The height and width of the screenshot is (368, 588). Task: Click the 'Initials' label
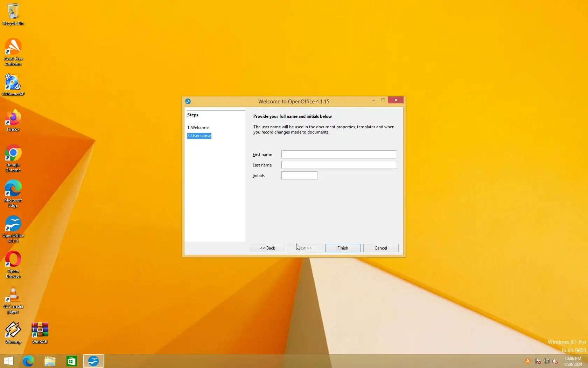point(259,176)
